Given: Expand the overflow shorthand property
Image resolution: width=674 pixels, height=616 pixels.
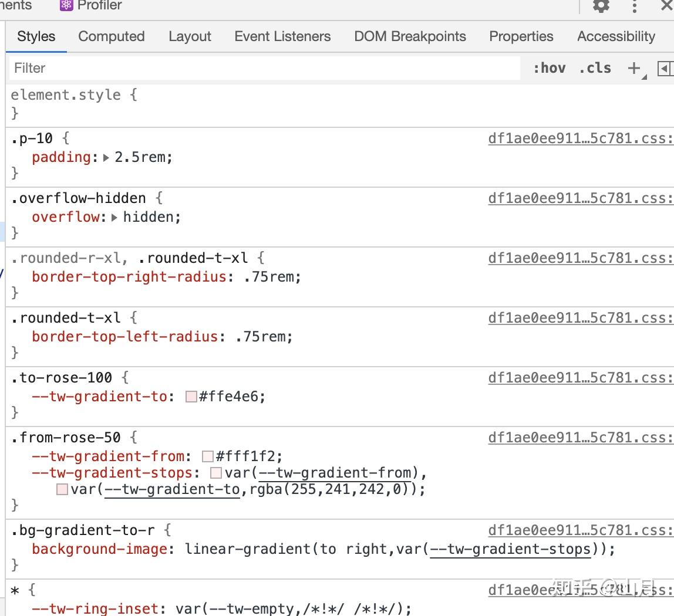Looking at the screenshot, I should 114,217.
